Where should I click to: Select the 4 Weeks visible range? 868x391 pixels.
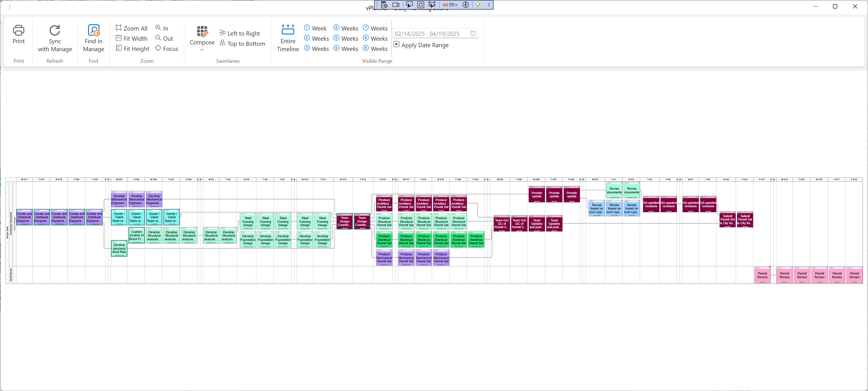(x=345, y=28)
